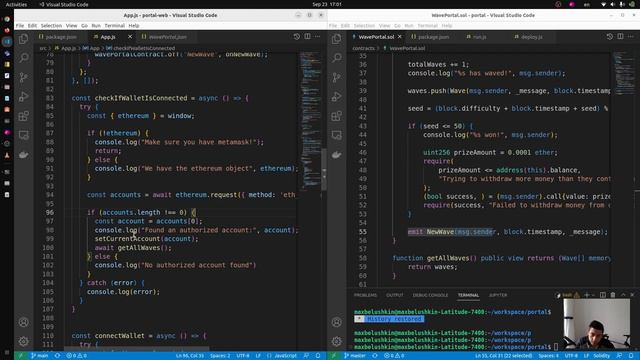This screenshot has width=640, height=360.
Task: Open Help menu in portal-web window
Action: pyautogui.click(x=134, y=25)
